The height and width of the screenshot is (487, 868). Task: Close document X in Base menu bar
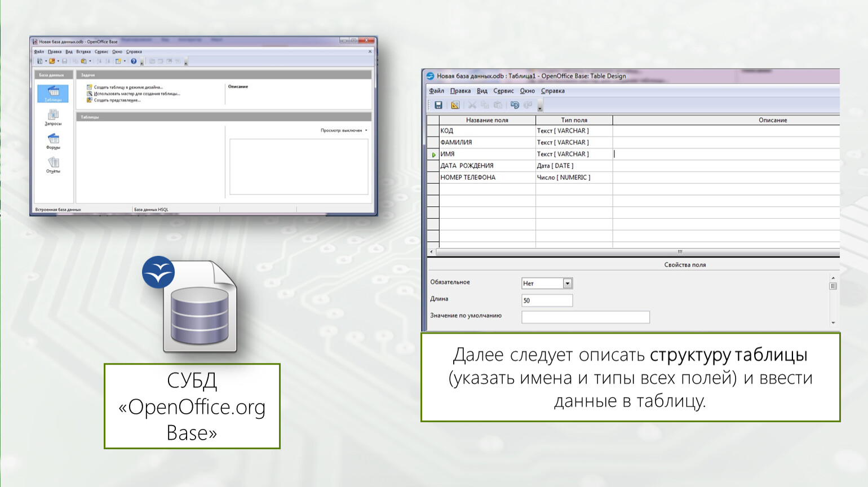point(370,51)
